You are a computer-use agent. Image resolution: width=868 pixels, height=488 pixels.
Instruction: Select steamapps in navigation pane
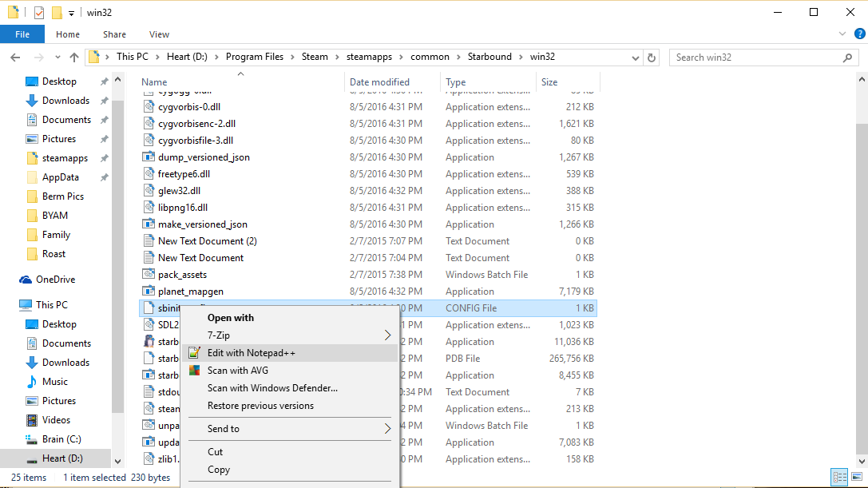click(x=65, y=158)
